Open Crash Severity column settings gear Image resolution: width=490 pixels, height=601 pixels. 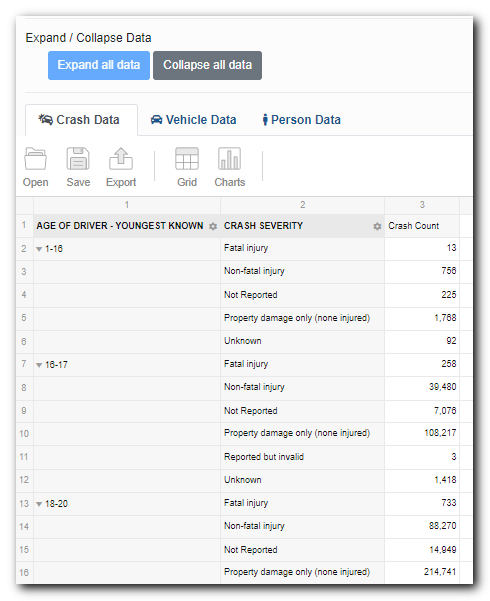click(377, 227)
